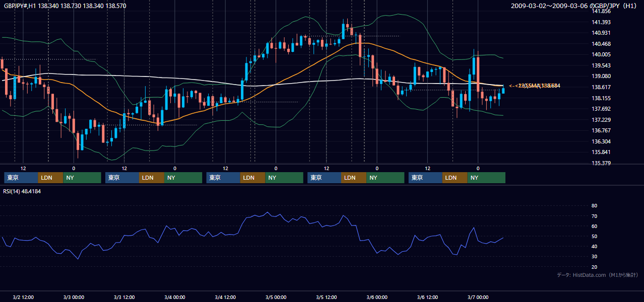
Task: Click the 141.393 price axis label
Action: coord(602,22)
